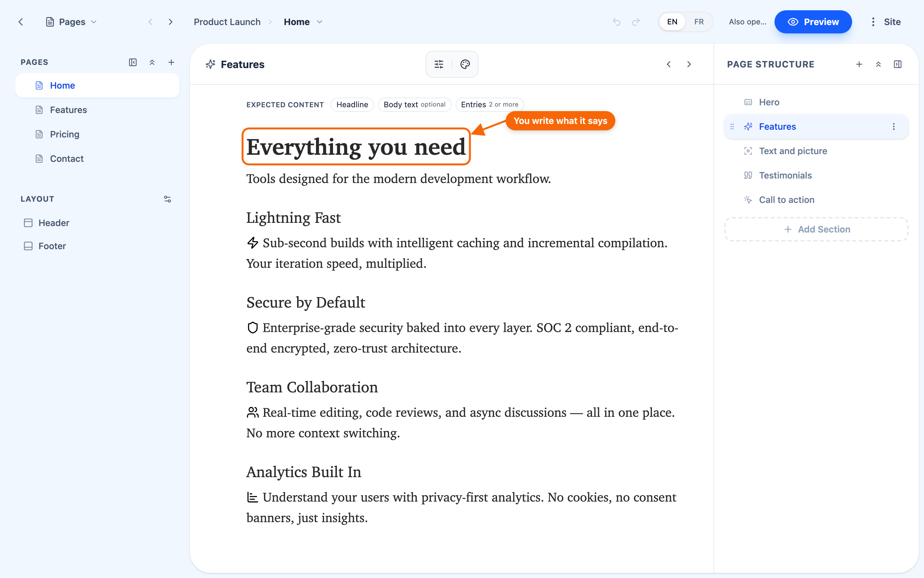Switch language to FR

point(699,22)
